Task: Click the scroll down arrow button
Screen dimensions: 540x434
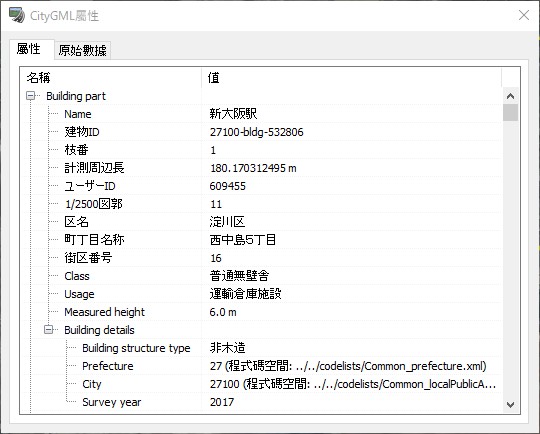Action: coord(510,404)
